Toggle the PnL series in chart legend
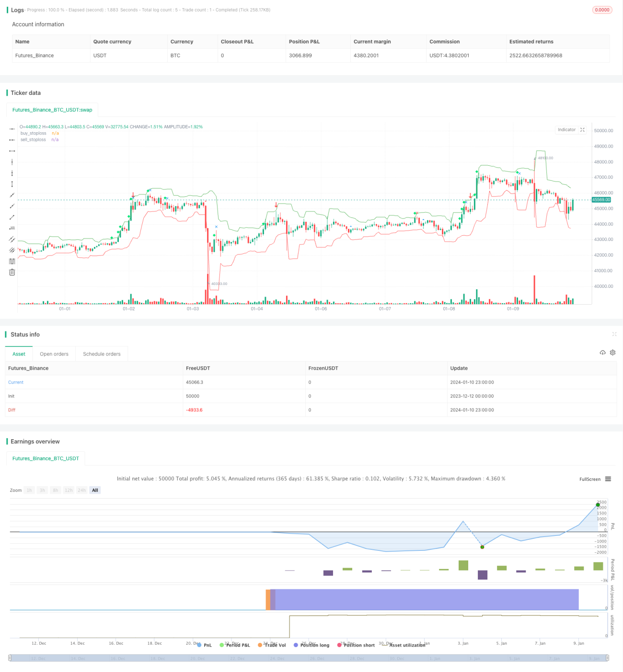Screen dimensions: 623x672 (204, 645)
